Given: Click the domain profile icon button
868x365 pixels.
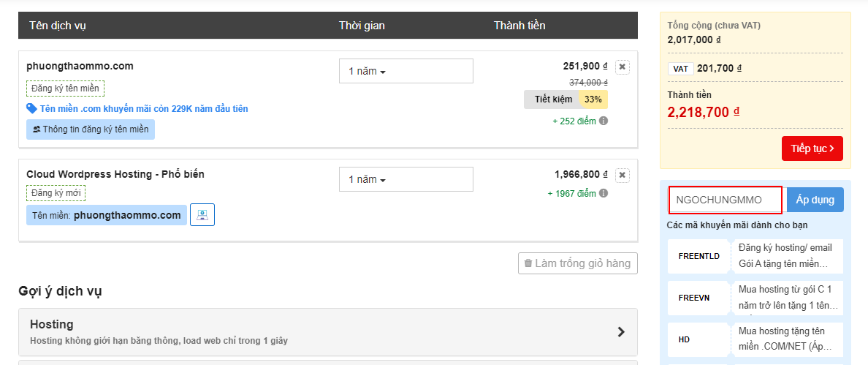Looking at the screenshot, I should coord(202,215).
